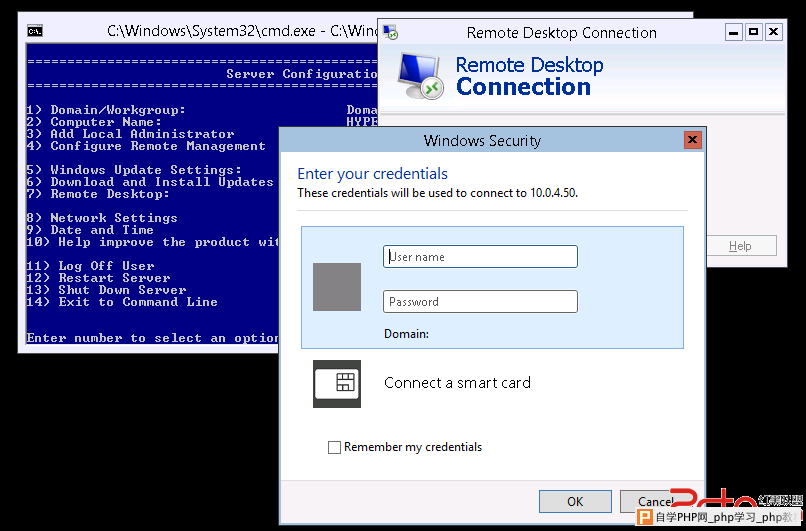Click 'Log Off User' line in cmd

(90, 266)
